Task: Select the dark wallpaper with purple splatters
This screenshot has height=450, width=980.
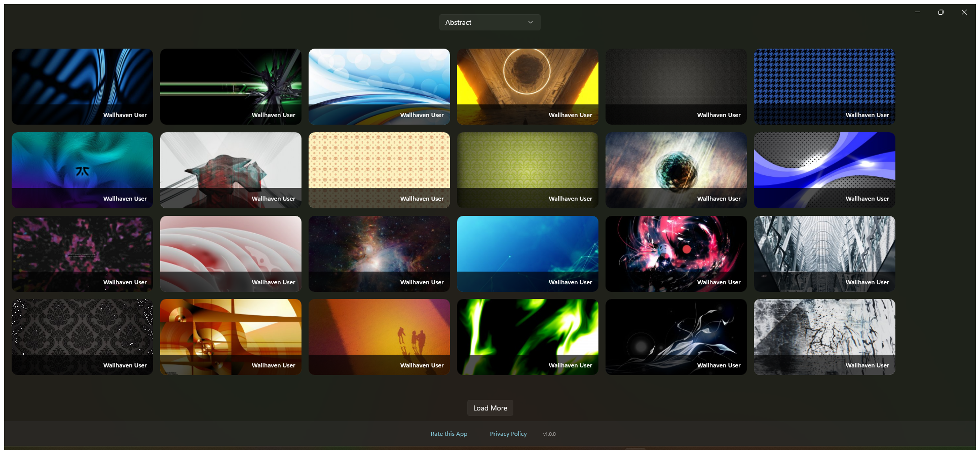Action: pyautogui.click(x=82, y=254)
